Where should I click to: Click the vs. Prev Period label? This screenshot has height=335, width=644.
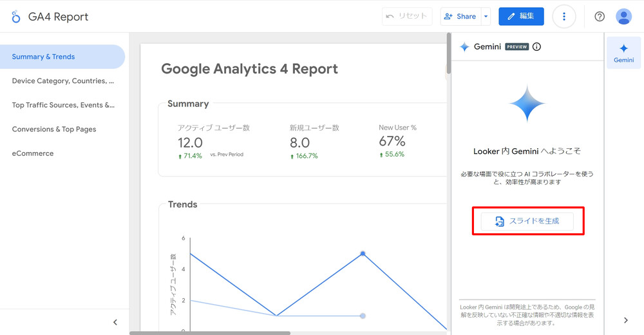coord(227,155)
